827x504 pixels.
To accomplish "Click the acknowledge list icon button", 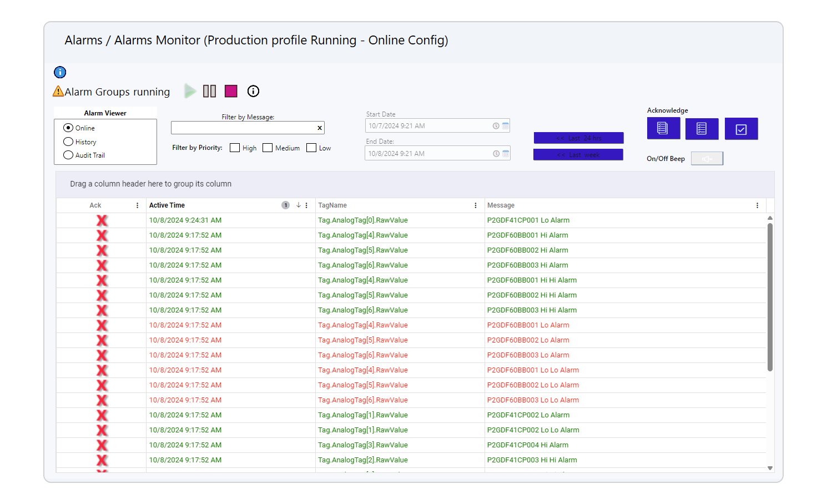I will point(702,129).
